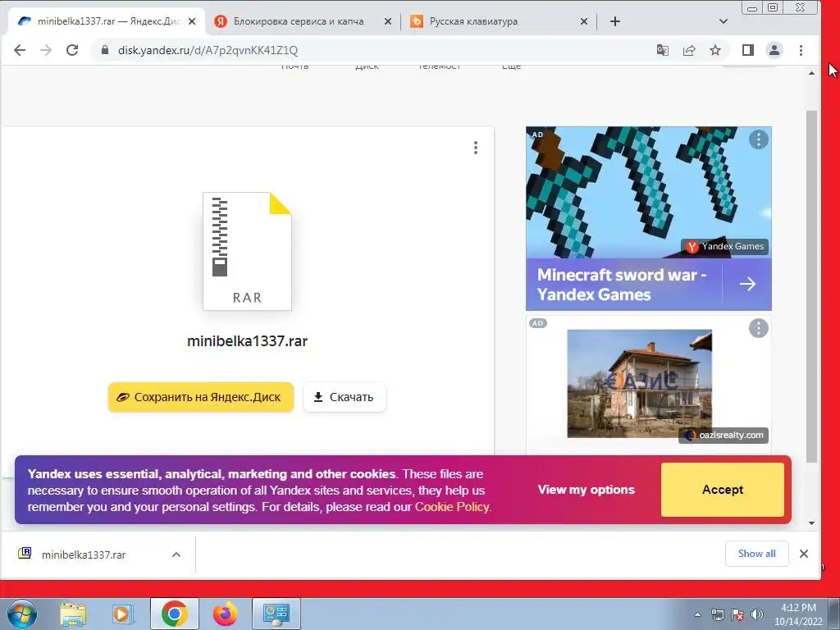840x630 pixels.
Task: Close the Блокировка сервиса и капча tab
Action: coord(388,21)
